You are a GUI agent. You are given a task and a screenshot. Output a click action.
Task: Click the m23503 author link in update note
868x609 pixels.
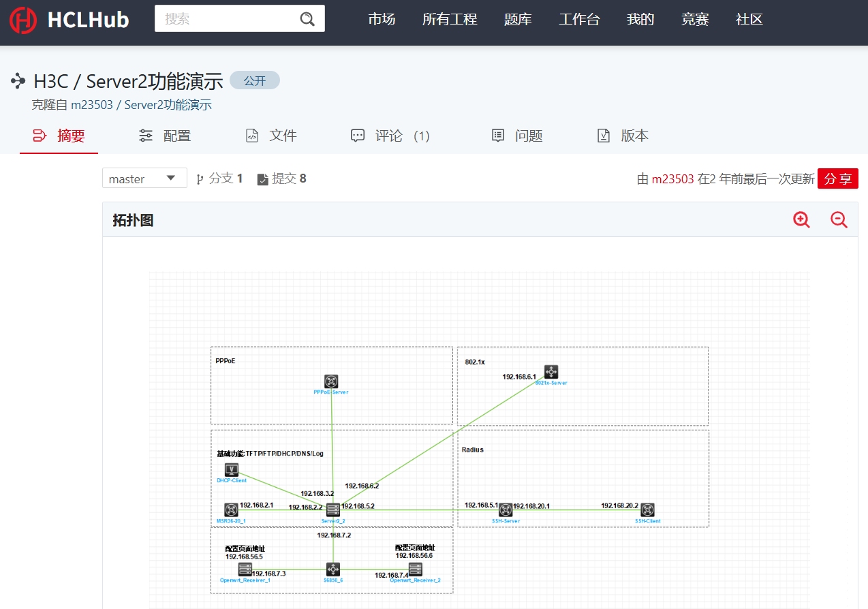point(673,179)
